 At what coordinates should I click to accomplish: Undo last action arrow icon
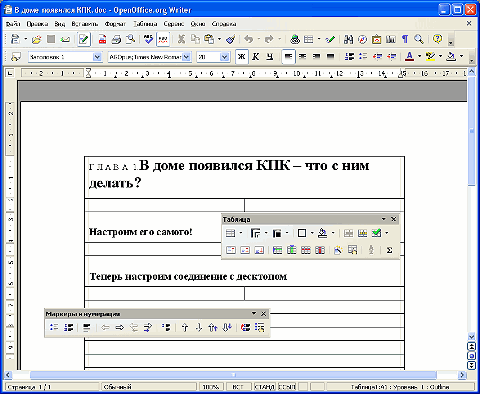[249, 39]
